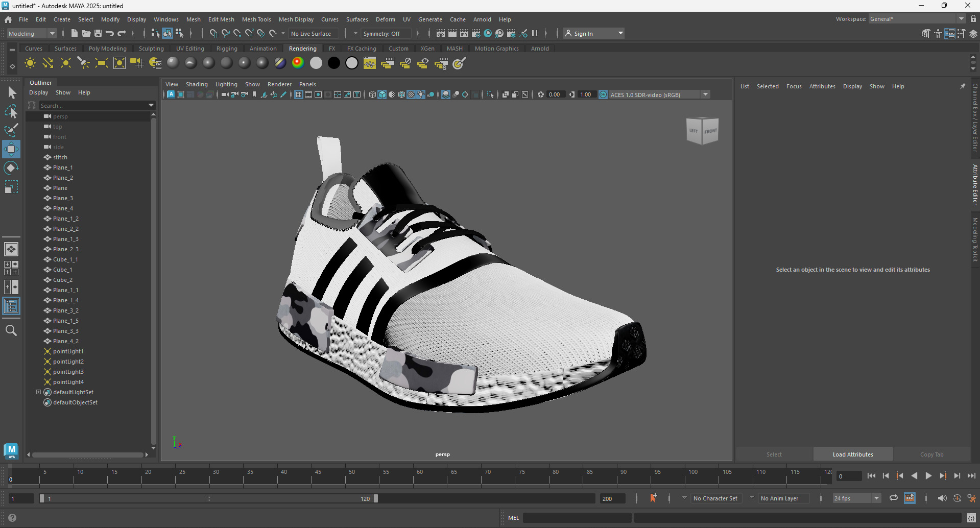
Task: Select pointLight3 in the Outliner
Action: (x=68, y=372)
